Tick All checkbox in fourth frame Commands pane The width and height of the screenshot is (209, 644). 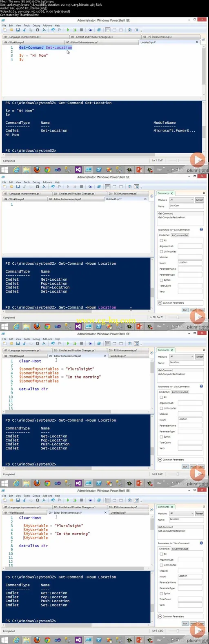tap(161, 554)
